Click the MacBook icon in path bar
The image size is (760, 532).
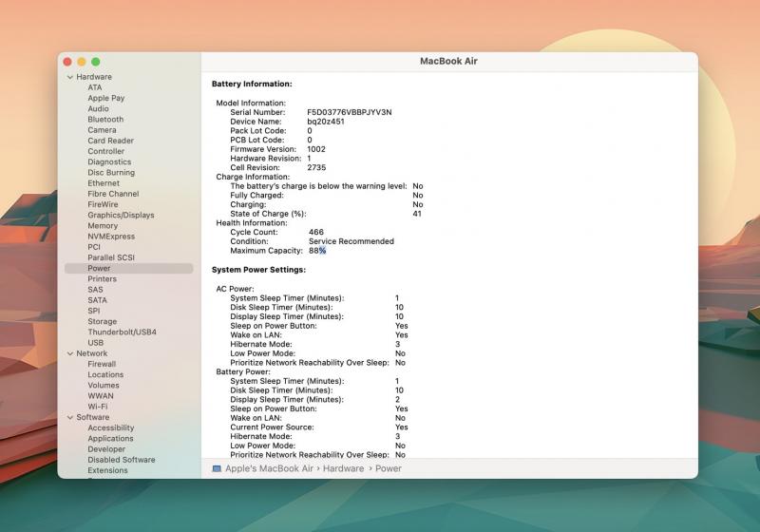pos(217,468)
